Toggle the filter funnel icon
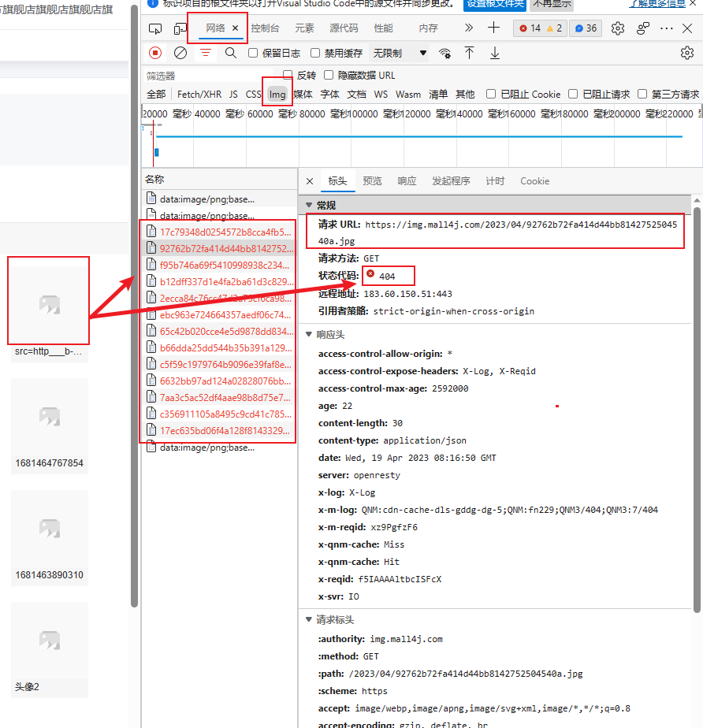The image size is (703, 728). [x=206, y=53]
